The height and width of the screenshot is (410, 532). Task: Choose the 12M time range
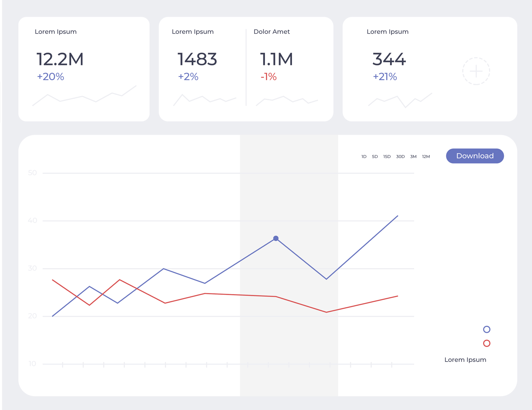click(426, 157)
